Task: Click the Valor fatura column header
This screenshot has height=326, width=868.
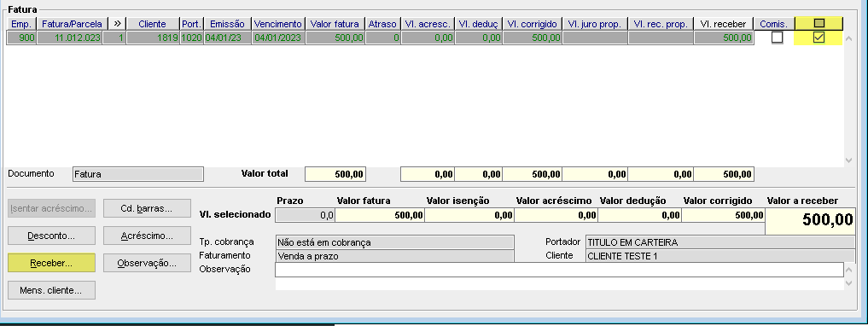Action: [335, 24]
